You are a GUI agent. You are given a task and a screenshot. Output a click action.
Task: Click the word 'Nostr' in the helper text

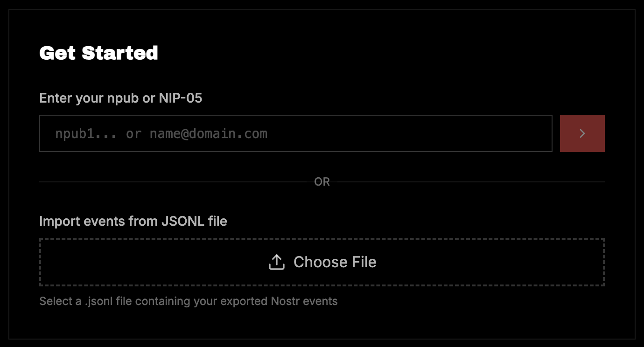coord(285,301)
